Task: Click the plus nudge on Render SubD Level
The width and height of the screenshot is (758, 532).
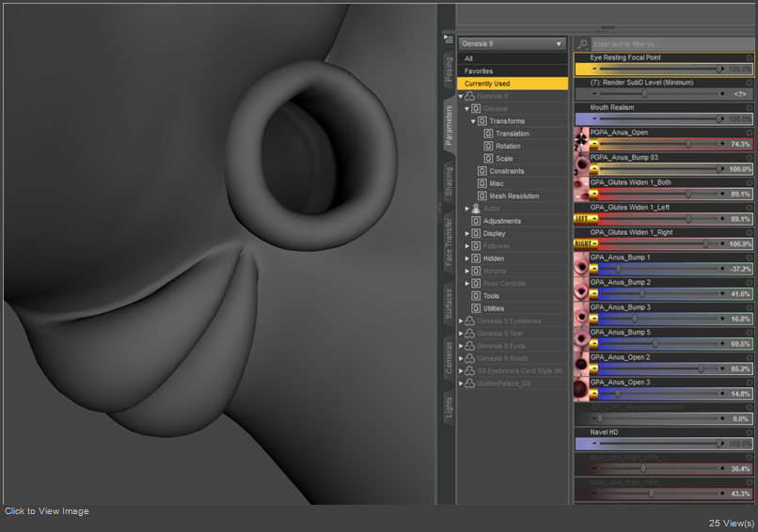Action: (x=722, y=94)
